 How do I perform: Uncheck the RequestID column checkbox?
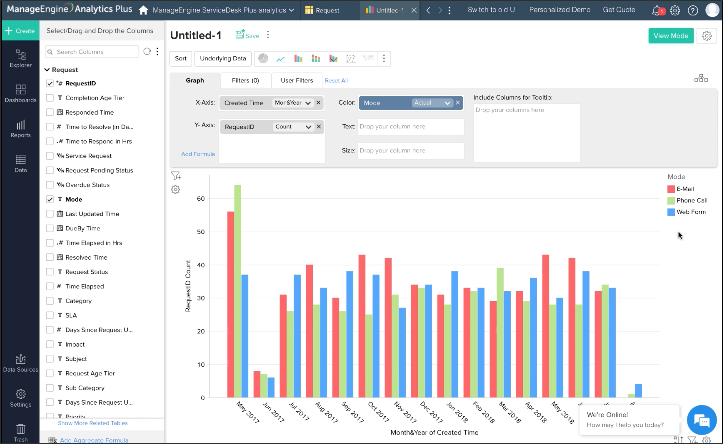point(50,84)
